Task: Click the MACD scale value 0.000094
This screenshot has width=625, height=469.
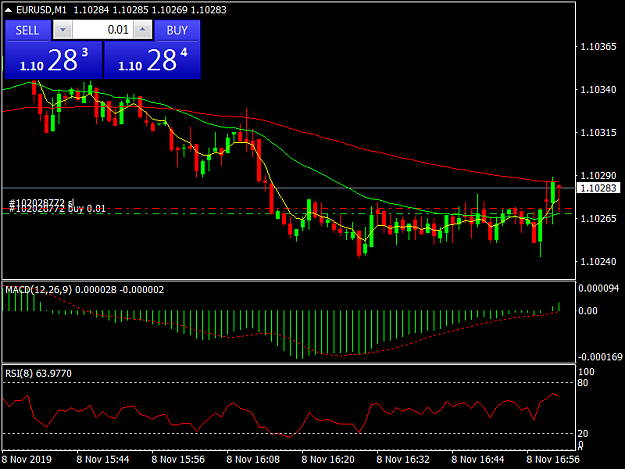Action: click(x=599, y=288)
